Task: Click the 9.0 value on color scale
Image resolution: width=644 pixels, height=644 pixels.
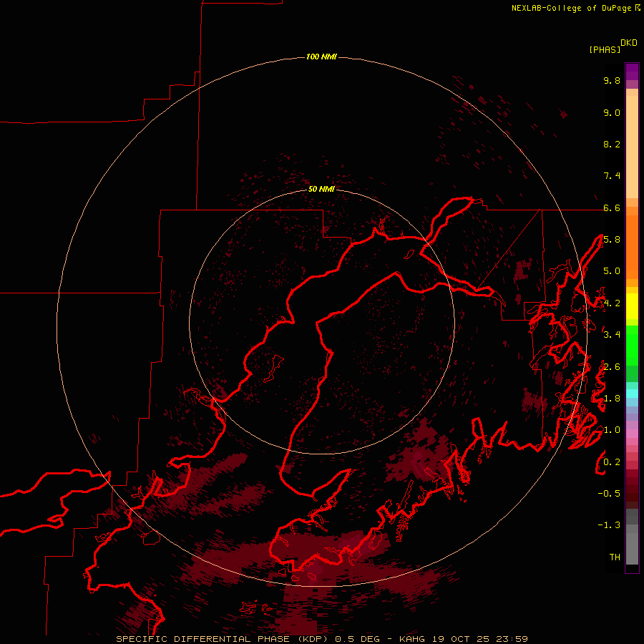Action: (612, 112)
